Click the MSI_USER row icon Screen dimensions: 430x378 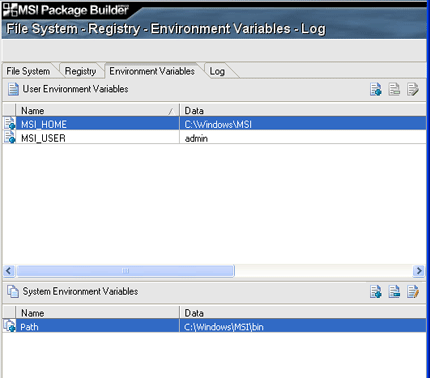point(10,137)
